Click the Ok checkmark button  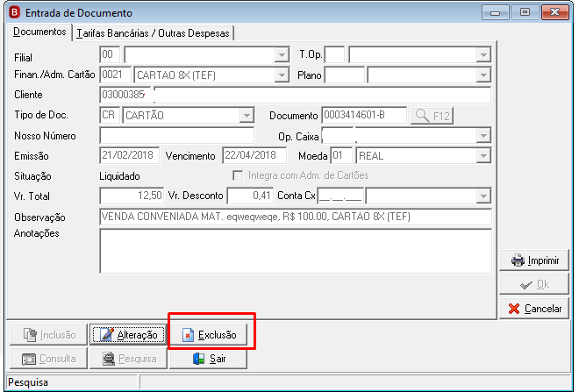tap(534, 284)
